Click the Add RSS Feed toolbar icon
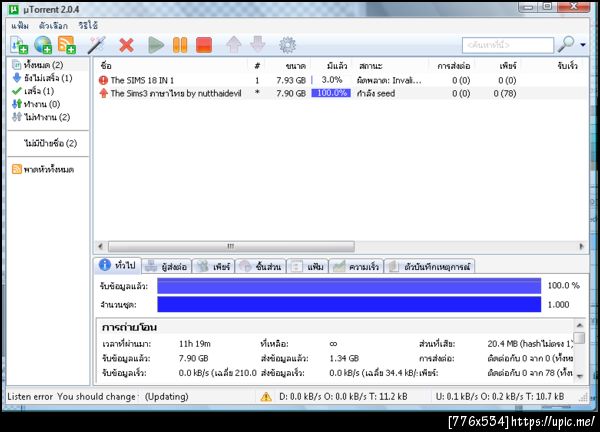 point(67,45)
